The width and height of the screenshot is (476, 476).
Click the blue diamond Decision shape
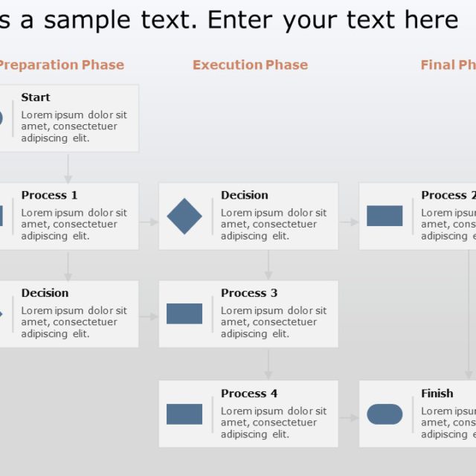point(184,216)
